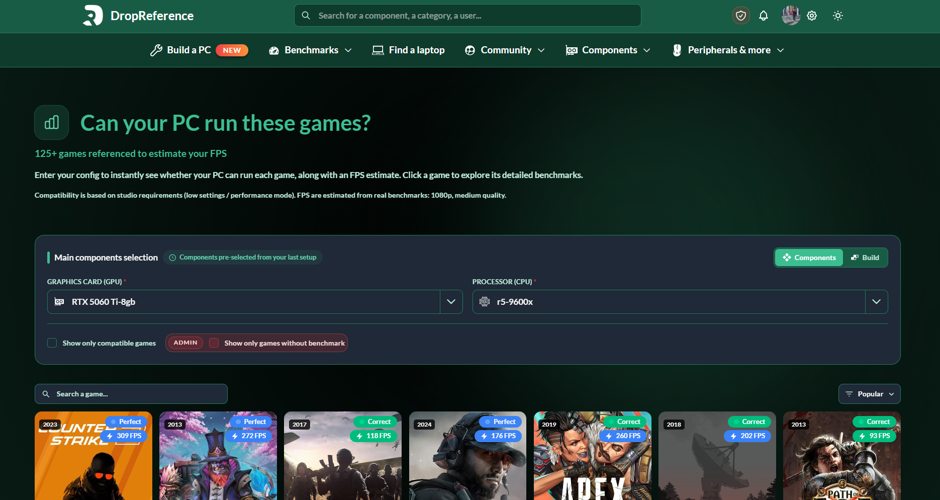
Task: Click the Find a laptop icon
Action: [x=378, y=50]
